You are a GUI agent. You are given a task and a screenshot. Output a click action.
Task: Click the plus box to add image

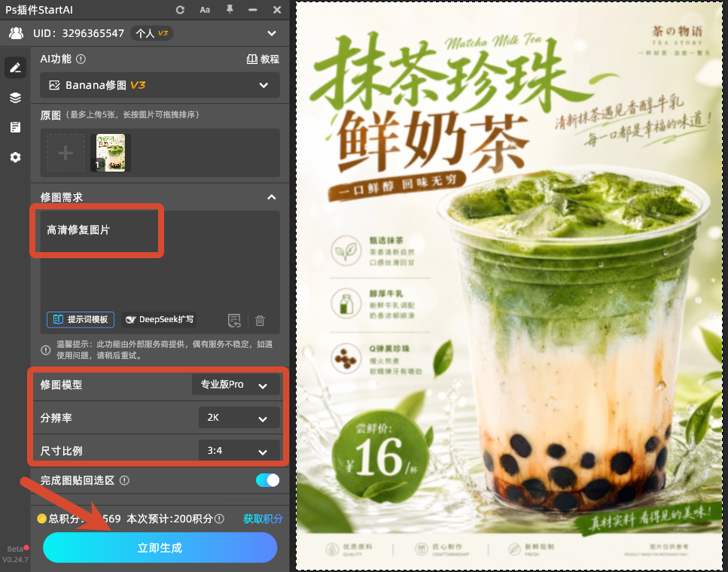click(x=65, y=153)
